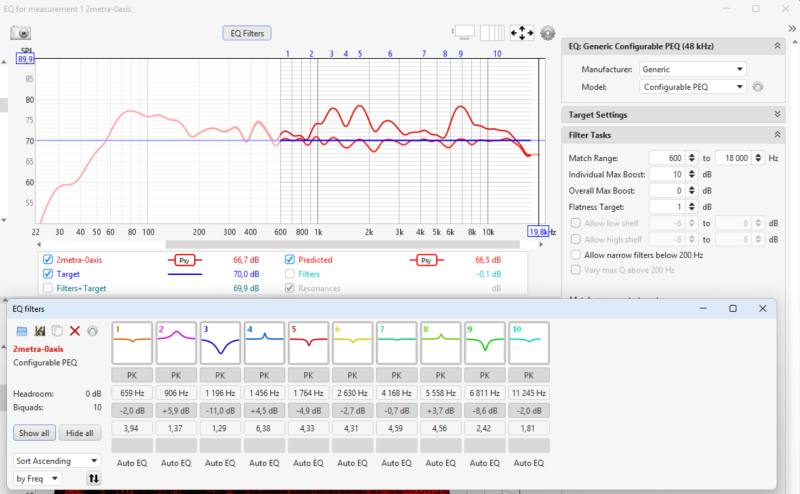Viewport: 800px width, 494px height.
Task: Check Allow narrow filters below 200 Hz
Action: 576,255
